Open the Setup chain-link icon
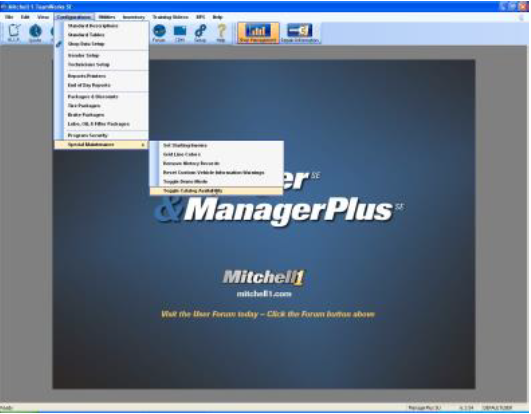Viewport: 531px width, 414px height. tap(200, 33)
